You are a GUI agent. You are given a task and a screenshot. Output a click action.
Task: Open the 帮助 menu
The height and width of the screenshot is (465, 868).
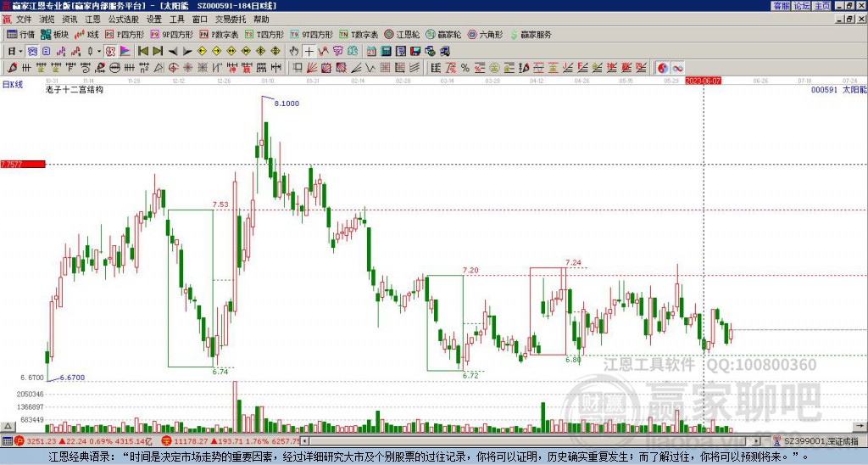tap(261, 20)
